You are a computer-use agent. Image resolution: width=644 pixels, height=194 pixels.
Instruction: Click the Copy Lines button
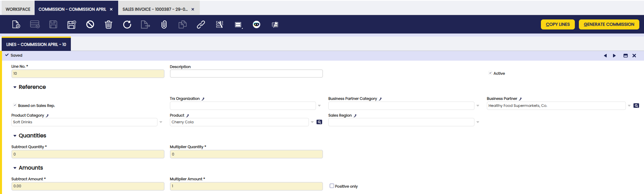[557, 24]
